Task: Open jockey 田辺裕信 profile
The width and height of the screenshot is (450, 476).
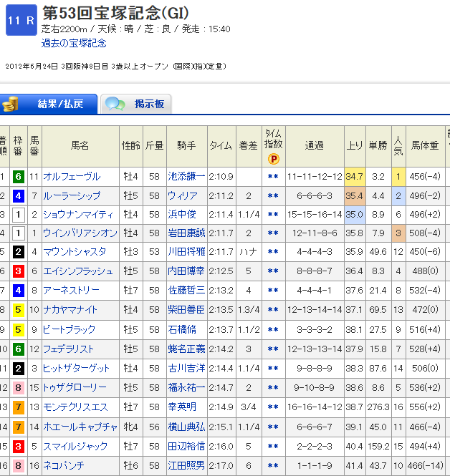Action: [186, 446]
